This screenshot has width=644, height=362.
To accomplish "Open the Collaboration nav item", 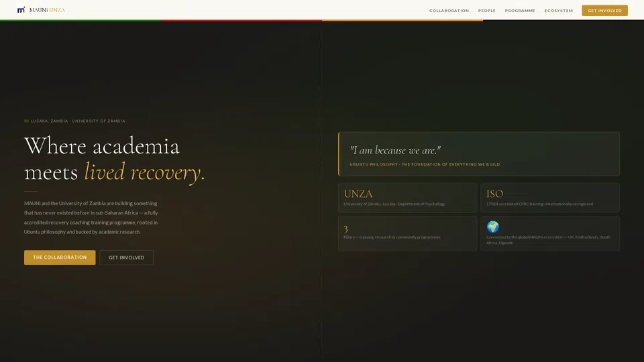I will tap(449, 11).
